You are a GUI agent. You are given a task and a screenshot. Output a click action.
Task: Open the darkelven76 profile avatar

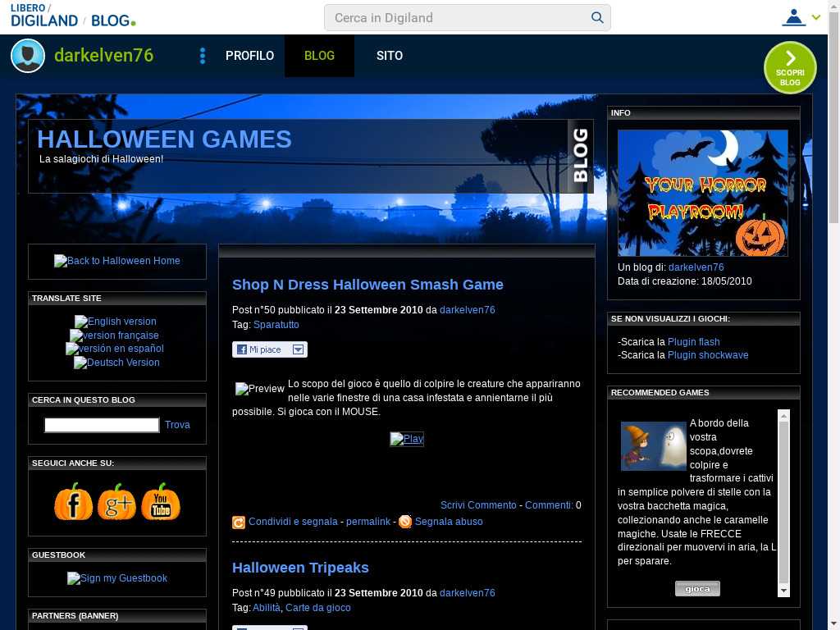(28, 56)
